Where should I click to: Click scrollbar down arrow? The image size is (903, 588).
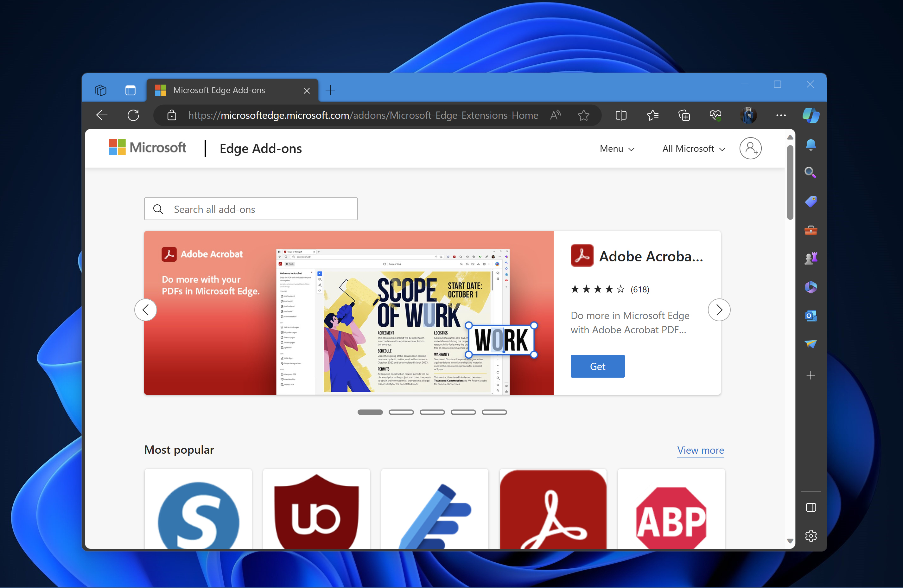[x=790, y=541]
